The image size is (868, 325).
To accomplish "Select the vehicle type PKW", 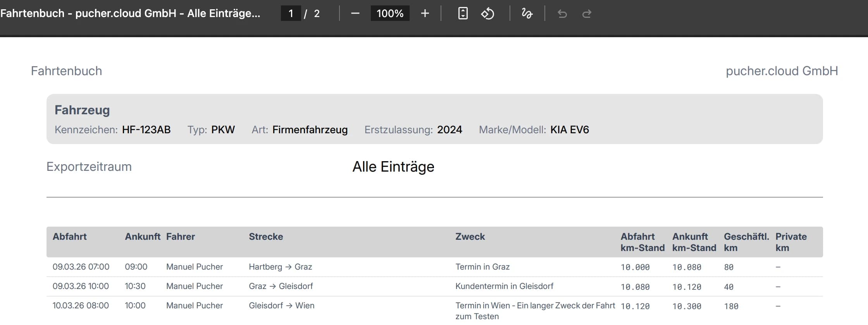I will [223, 129].
